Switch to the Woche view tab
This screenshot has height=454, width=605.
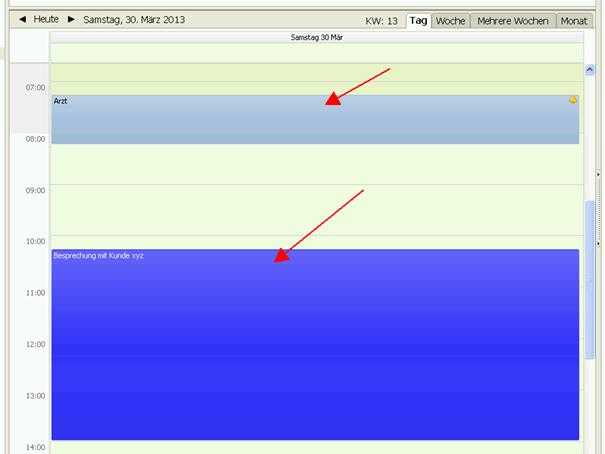[x=450, y=21]
